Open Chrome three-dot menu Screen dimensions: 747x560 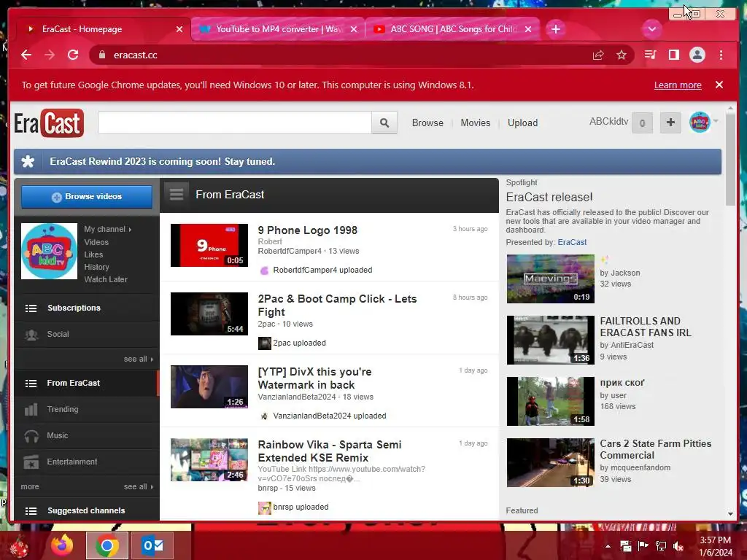[721, 55]
